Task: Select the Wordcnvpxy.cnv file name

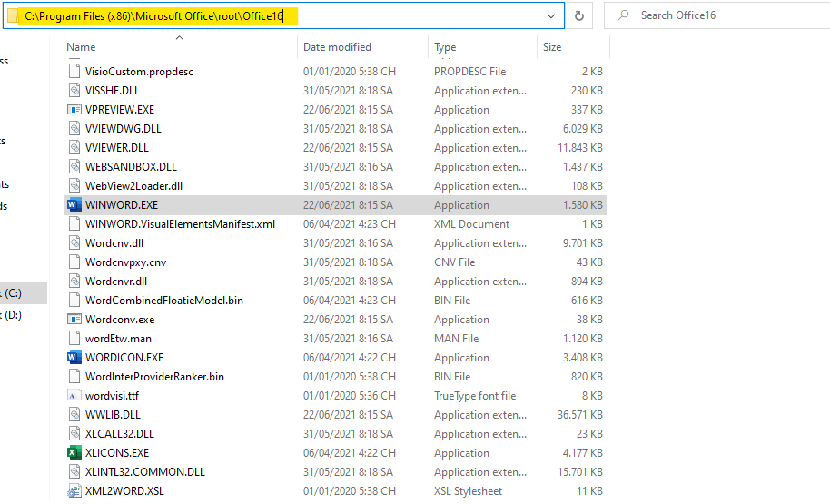Action: pyautogui.click(x=125, y=262)
